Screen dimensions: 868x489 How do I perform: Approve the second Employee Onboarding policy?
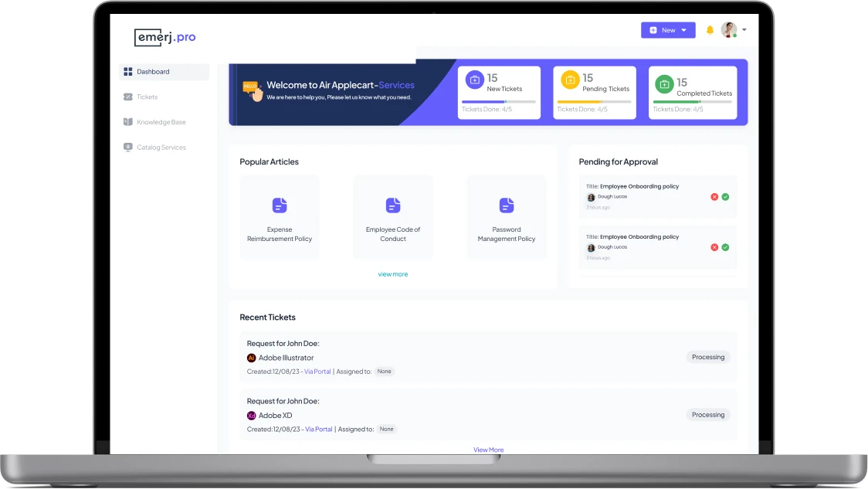pyautogui.click(x=724, y=246)
